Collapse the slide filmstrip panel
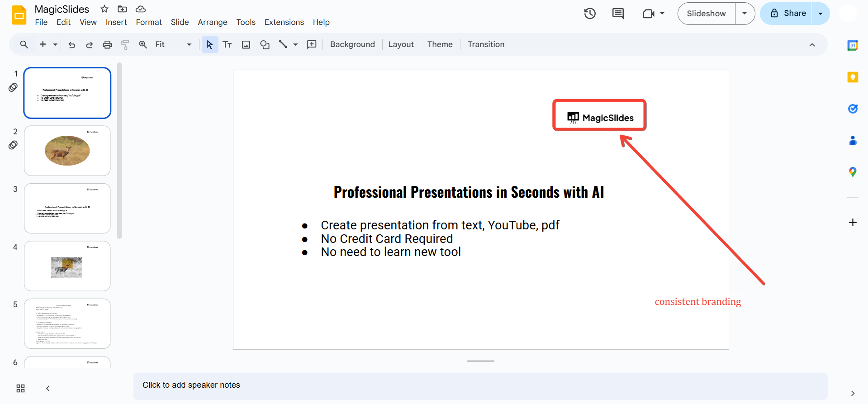Image resolution: width=868 pixels, height=404 pixels. click(x=48, y=389)
